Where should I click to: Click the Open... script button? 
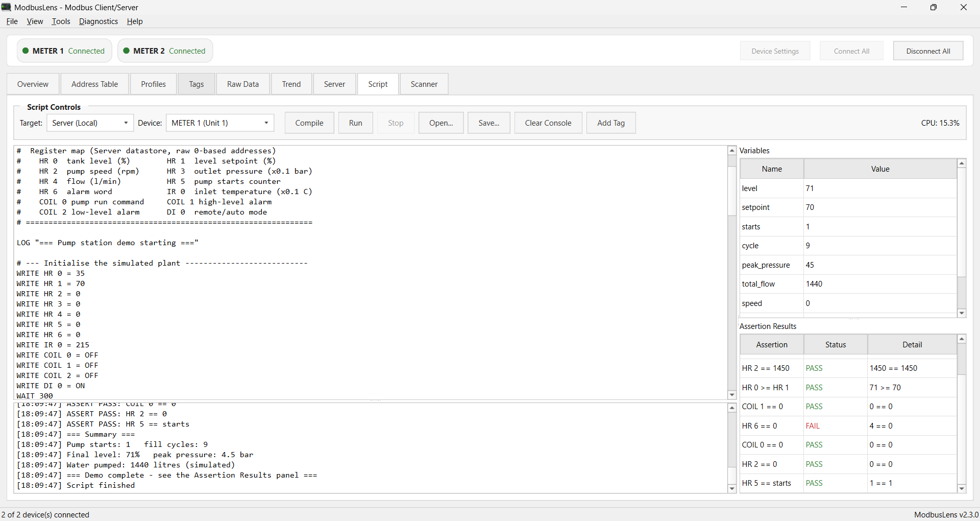(x=441, y=123)
